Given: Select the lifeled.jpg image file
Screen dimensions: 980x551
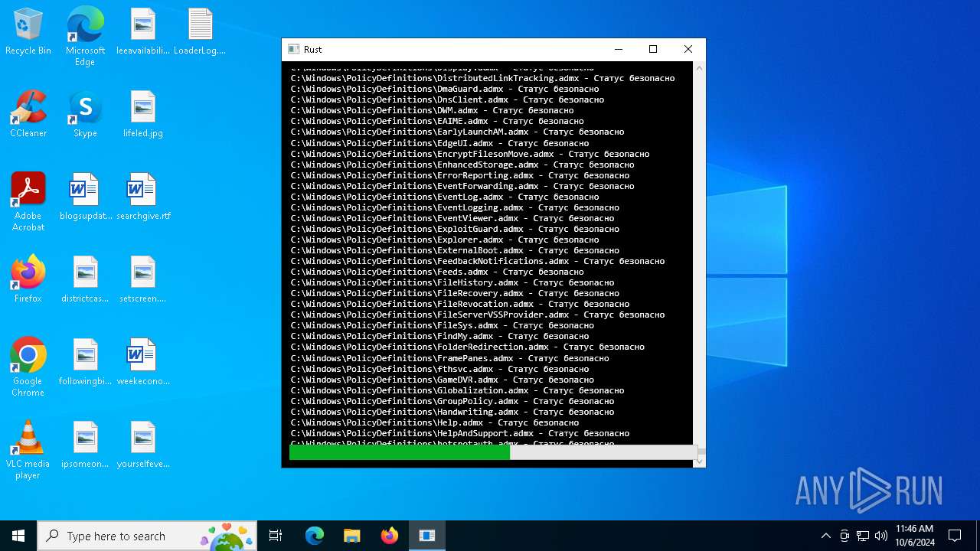Looking at the screenshot, I should [143, 115].
